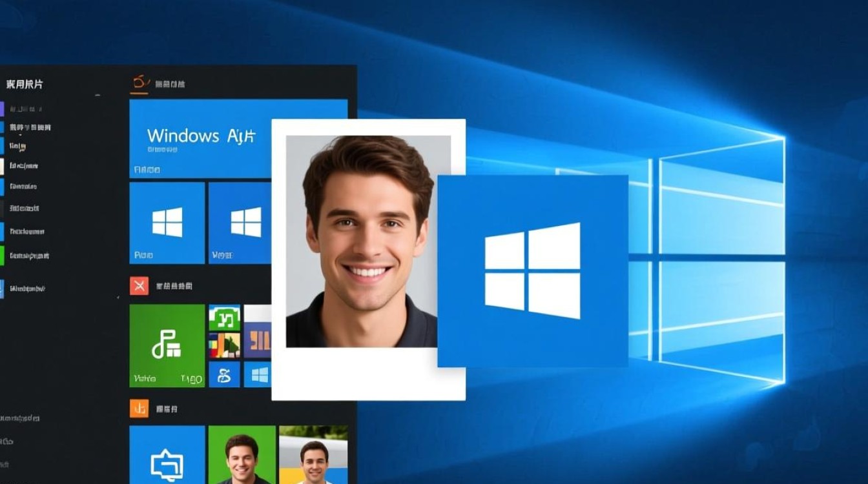The height and width of the screenshot is (484, 868).
Task: Click the red X icon above green tile
Action: coord(139,285)
